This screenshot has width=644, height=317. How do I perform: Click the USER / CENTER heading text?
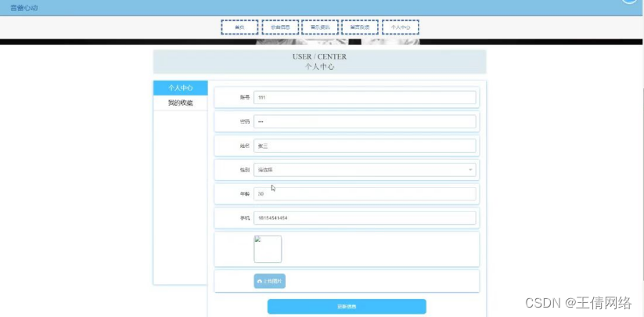coord(319,56)
